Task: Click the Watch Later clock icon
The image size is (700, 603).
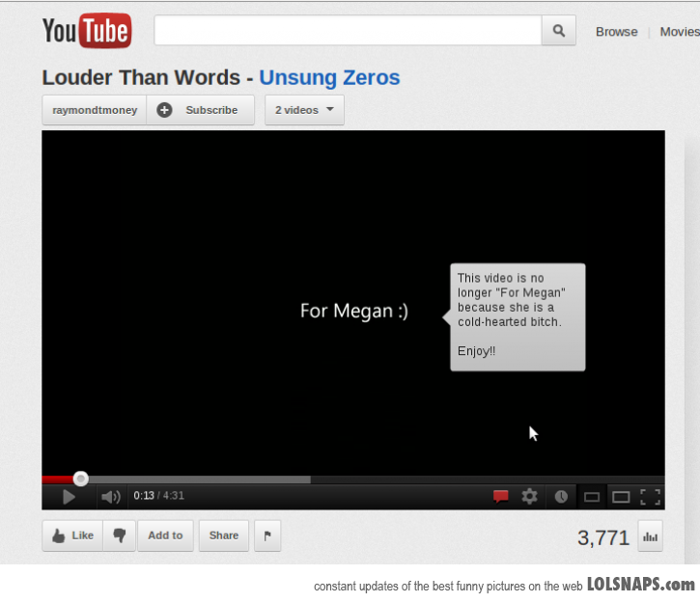Action: pos(561,497)
